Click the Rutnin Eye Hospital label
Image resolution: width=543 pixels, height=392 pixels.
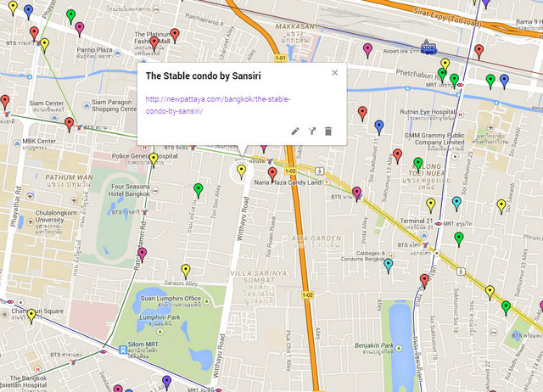(x=428, y=112)
